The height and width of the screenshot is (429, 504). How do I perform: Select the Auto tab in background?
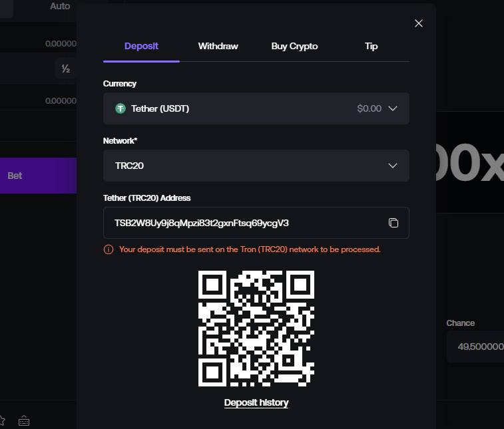60,6
